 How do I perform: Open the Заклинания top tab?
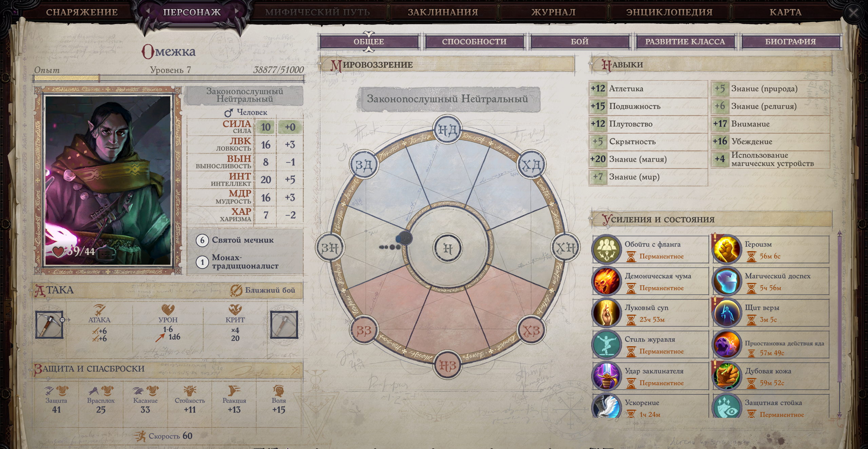tap(443, 12)
